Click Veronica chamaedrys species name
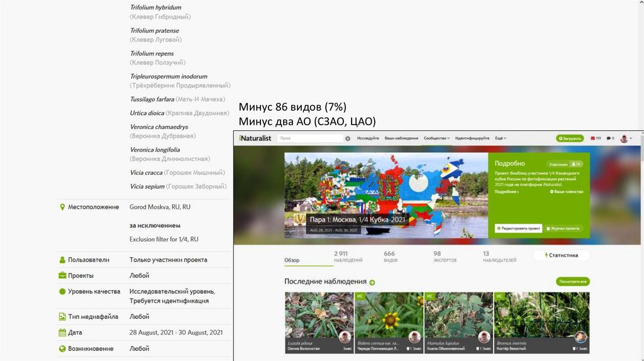Image resolution: width=644 pixels, height=361 pixels. [x=159, y=127]
